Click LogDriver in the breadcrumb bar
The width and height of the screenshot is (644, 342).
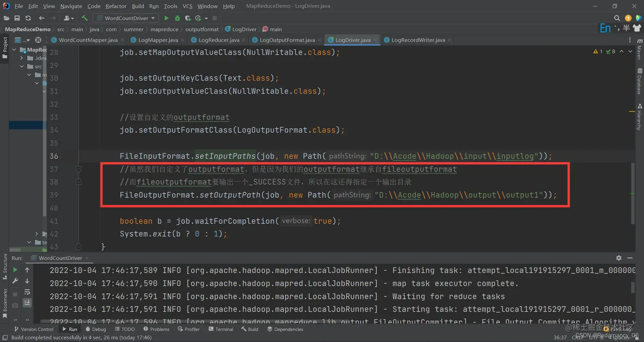coord(241,29)
